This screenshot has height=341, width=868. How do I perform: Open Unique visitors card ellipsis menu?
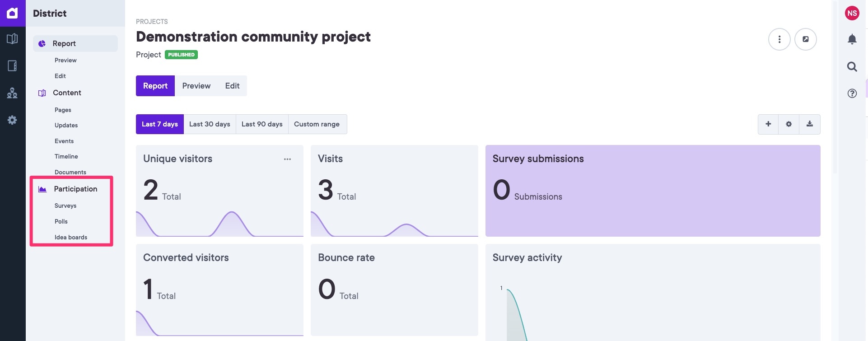coord(287,159)
